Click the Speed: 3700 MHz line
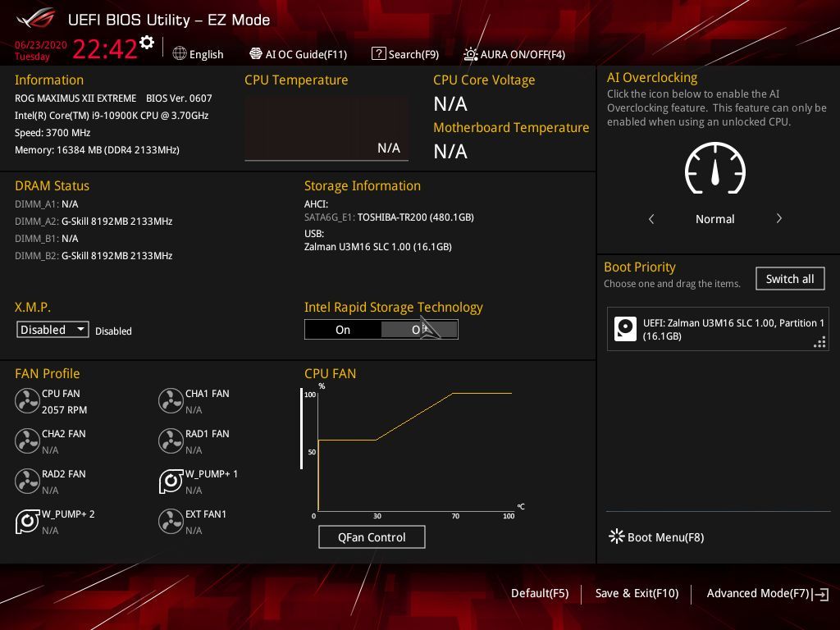The image size is (840, 630). tap(52, 132)
